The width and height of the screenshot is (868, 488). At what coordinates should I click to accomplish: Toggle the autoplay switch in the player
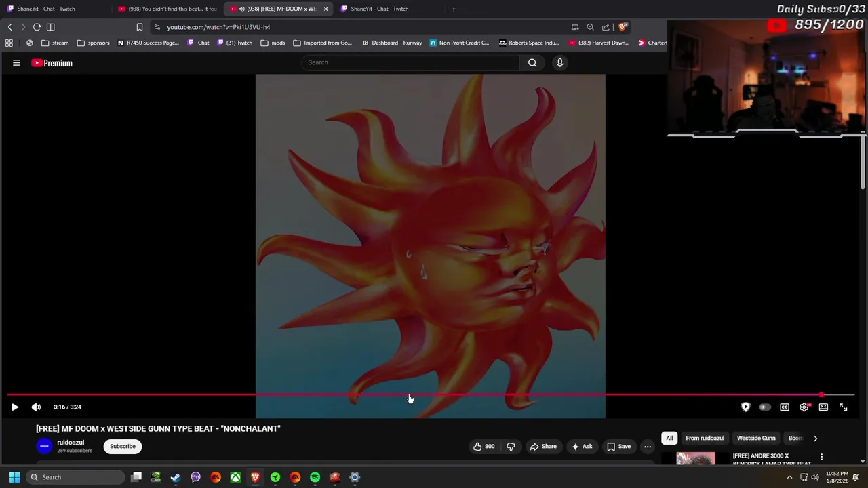click(765, 407)
